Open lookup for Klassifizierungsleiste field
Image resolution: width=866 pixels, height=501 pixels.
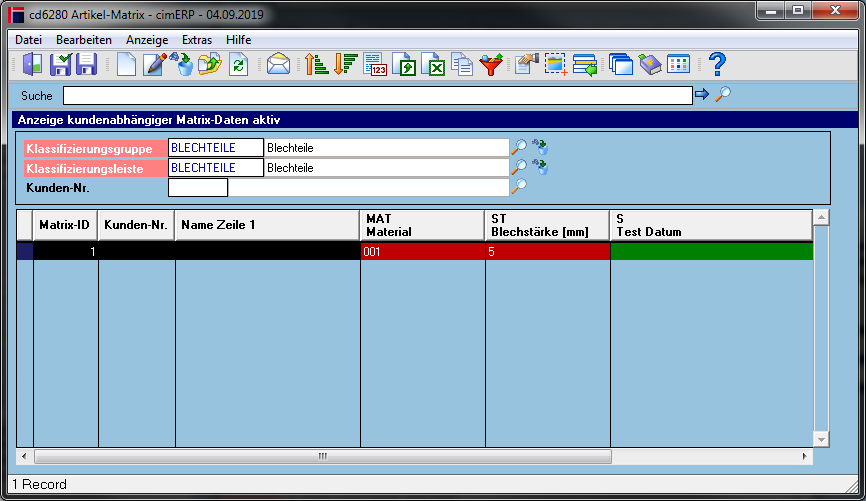519,167
